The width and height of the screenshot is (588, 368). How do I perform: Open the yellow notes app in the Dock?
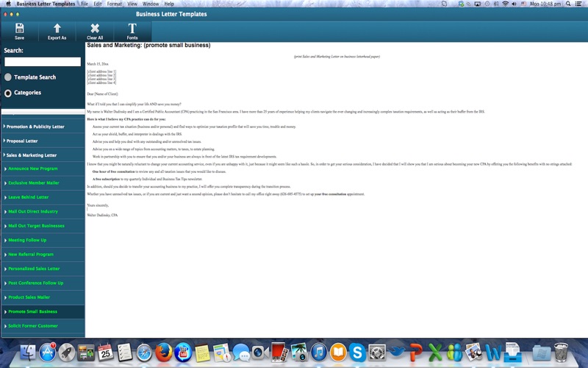tap(203, 353)
